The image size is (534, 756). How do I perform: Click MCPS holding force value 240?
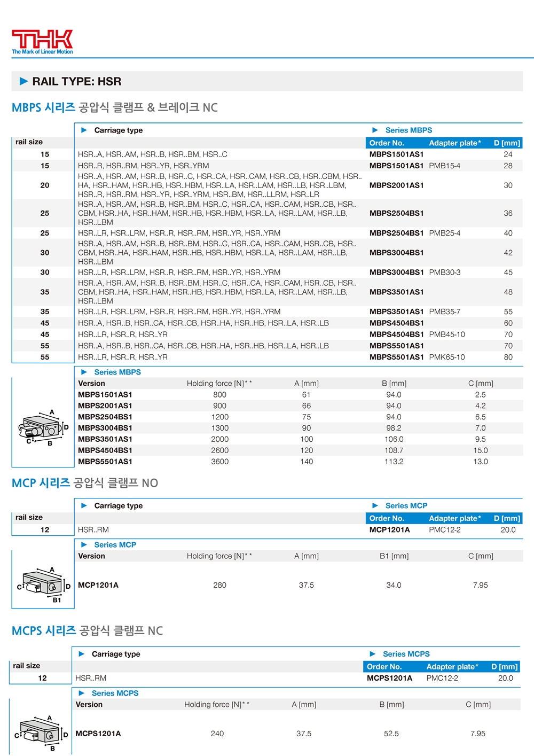217,734
